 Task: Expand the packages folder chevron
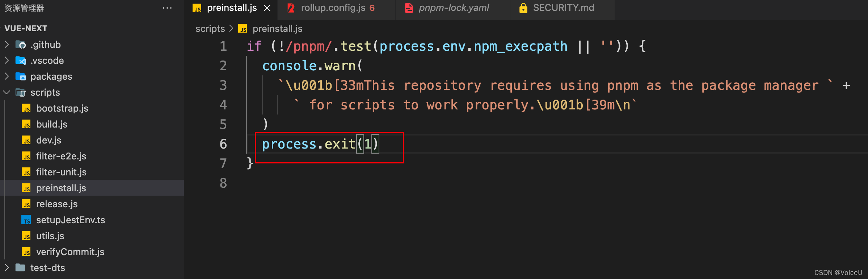[x=7, y=76]
